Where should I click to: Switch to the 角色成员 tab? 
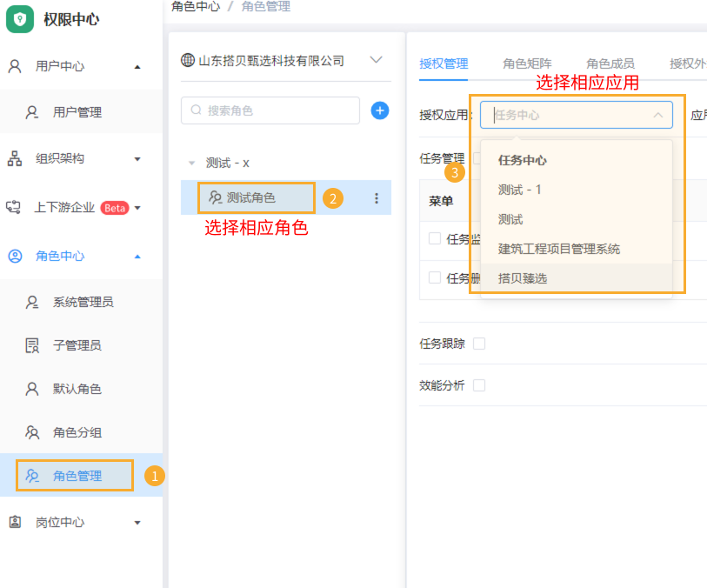pyautogui.click(x=610, y=63)
